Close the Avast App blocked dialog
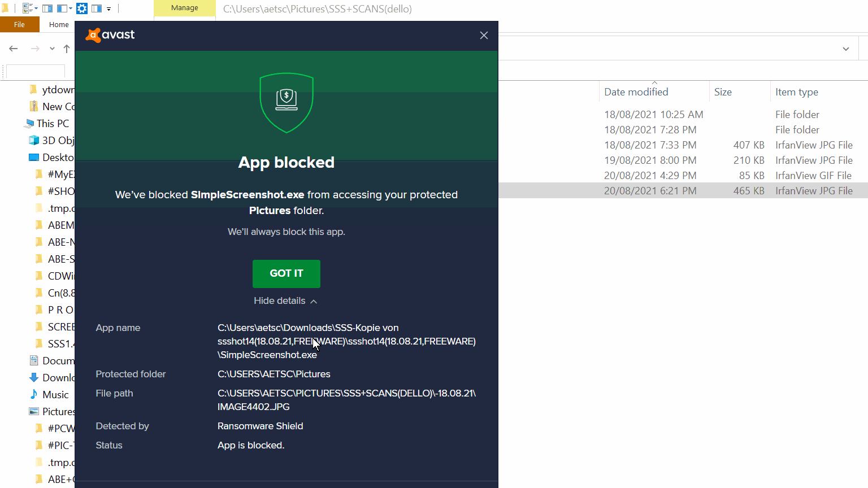The image size is (868, 488). (484, 35)
